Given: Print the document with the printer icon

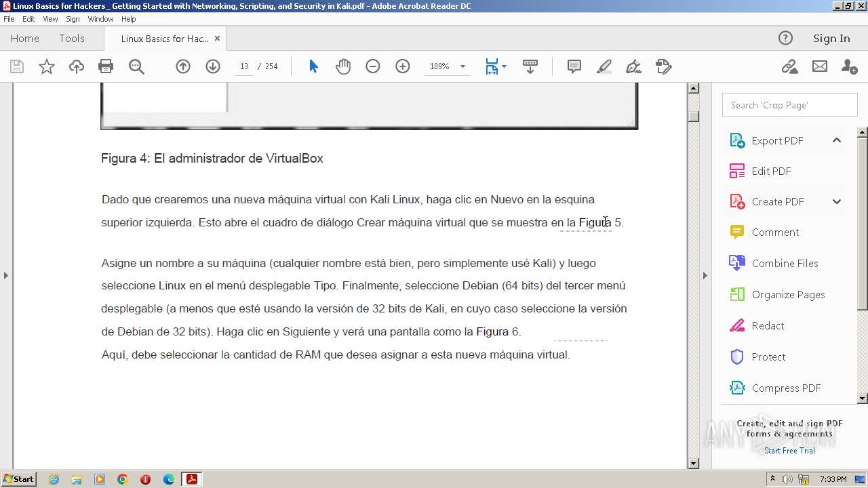Looking at the screenshot, I should click(x=106, y=66).
